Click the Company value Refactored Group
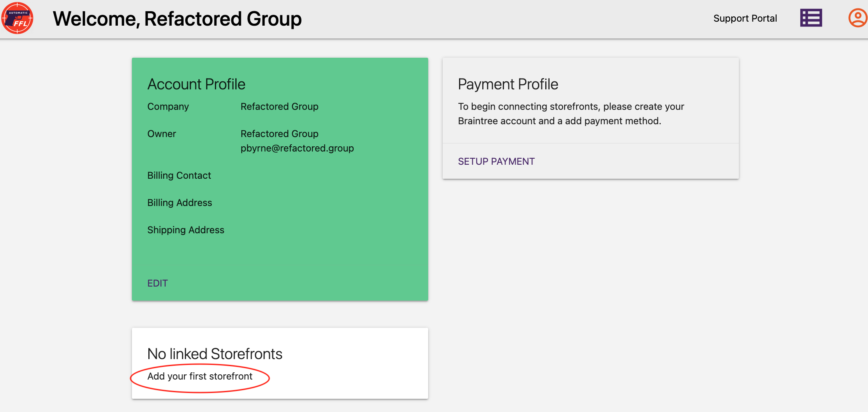Viewport: 868px width, 412px height. pos(279,107)
